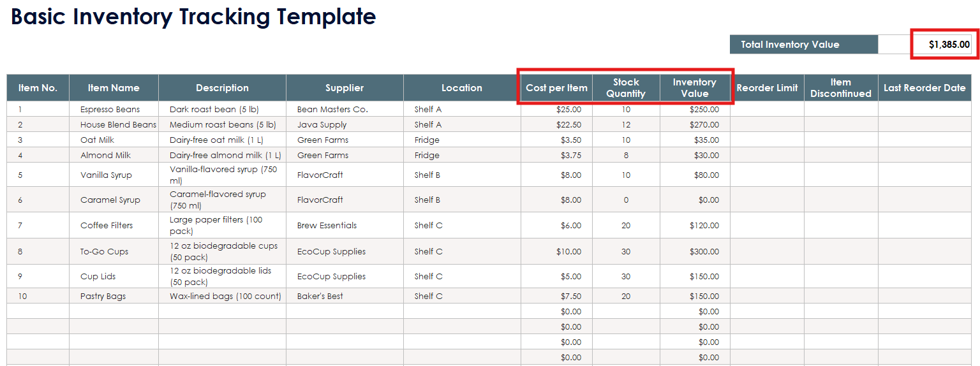Click the Cost per Item header

[x=556, y=88]
